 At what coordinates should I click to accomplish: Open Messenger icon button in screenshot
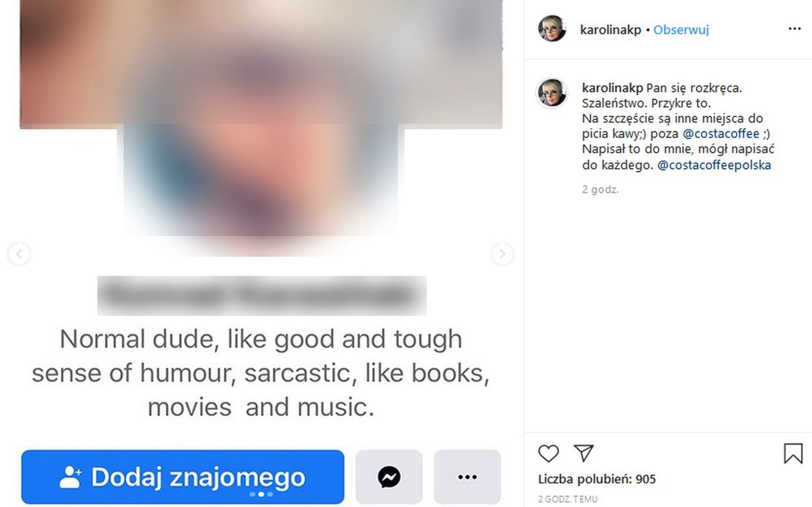(389, 477)
